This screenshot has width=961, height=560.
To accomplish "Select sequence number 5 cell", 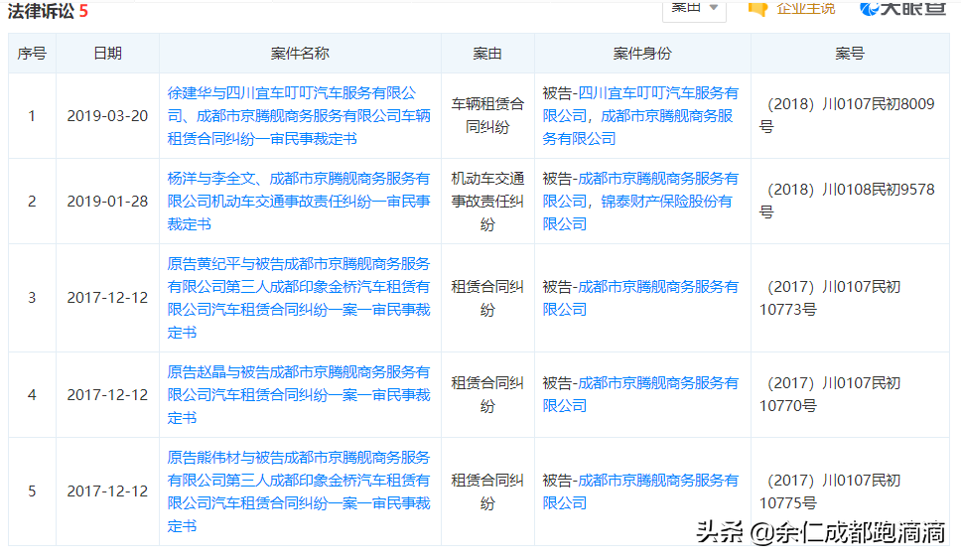I will (x=32, y=491).
